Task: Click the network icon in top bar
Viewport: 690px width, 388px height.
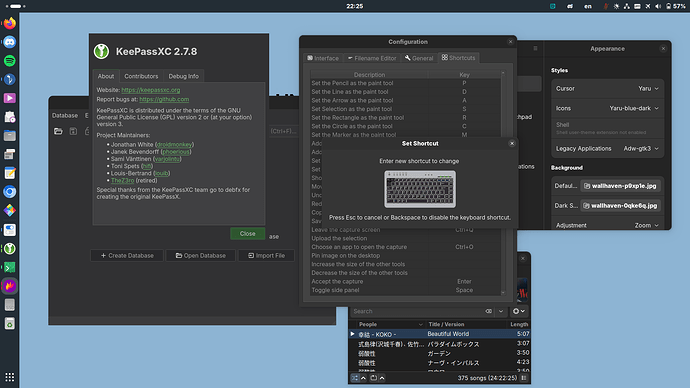Action: [x=627, y=6]
